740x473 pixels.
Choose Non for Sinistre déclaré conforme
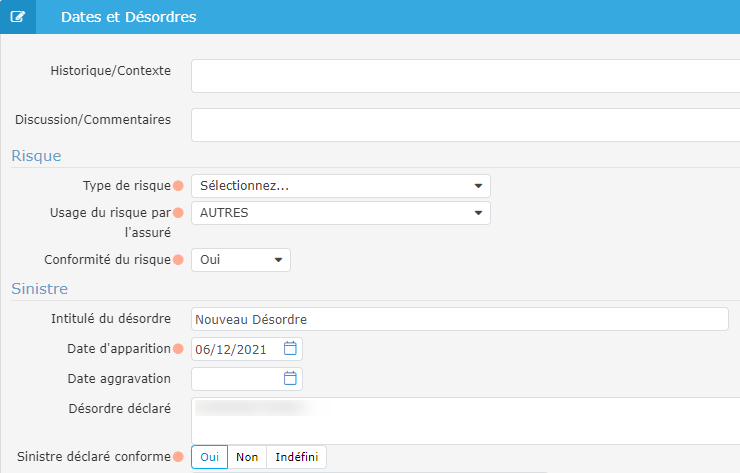[x=247, y=457]
